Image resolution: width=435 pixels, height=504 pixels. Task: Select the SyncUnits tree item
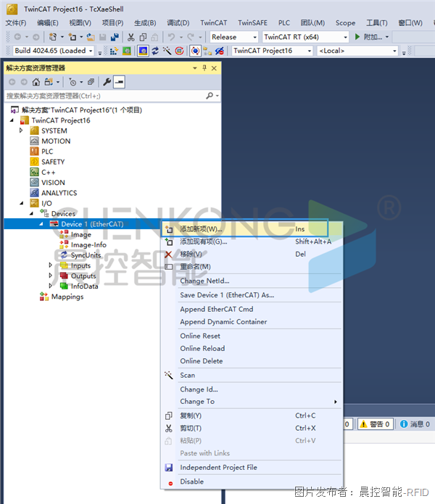(86, 255)
